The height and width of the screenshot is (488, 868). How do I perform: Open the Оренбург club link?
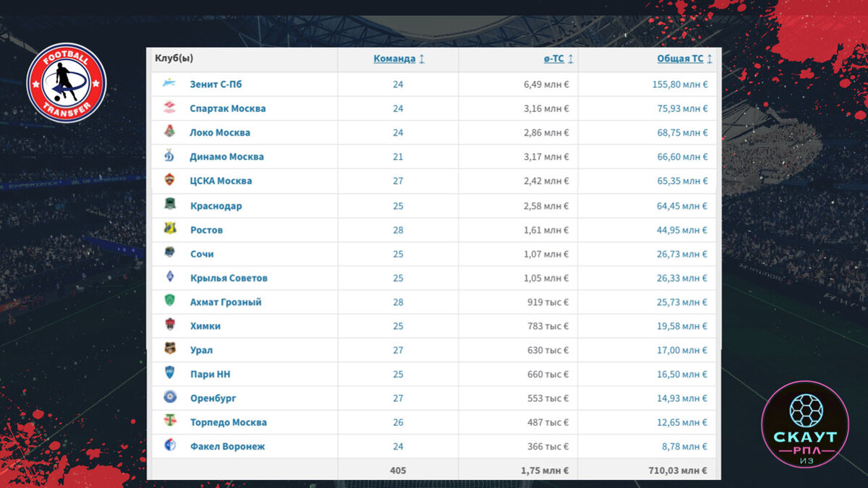pos(213,398)
